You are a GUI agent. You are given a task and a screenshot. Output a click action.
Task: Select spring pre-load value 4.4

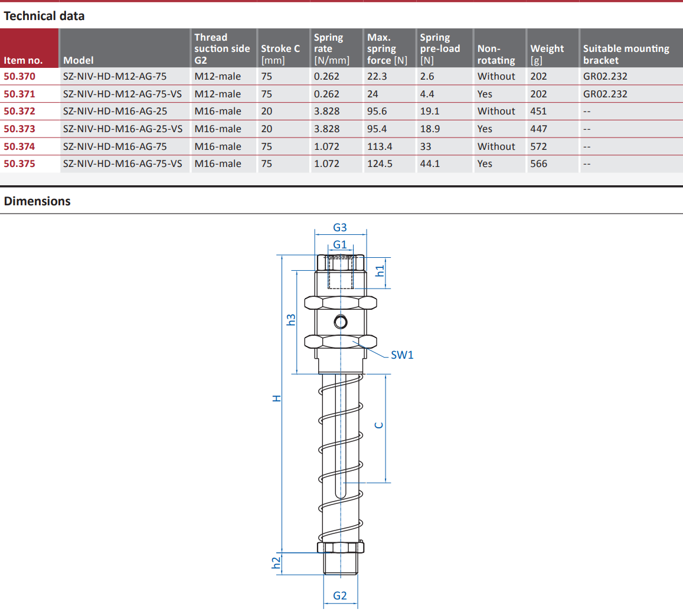[x=427, y=94]
